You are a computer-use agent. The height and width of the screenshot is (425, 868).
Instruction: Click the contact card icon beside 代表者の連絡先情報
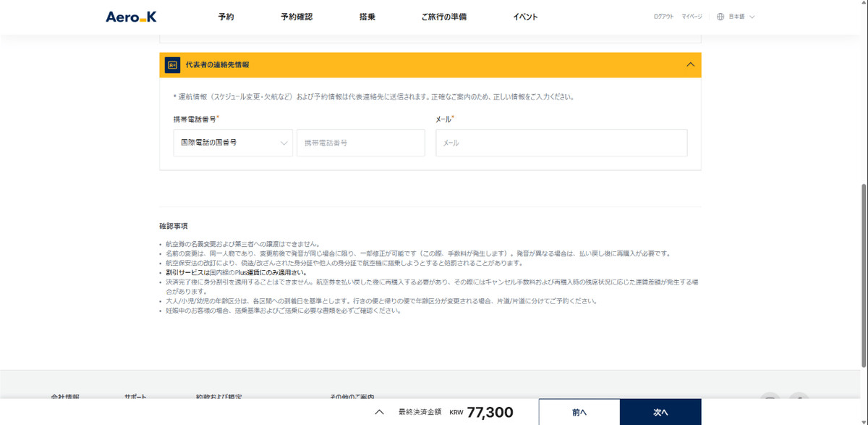tap(172, 64)
